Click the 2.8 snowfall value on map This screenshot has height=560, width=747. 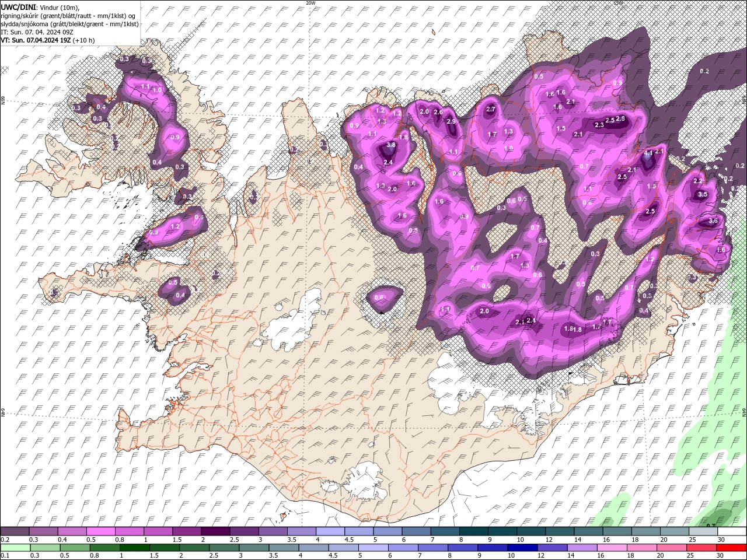pos(620,118)
